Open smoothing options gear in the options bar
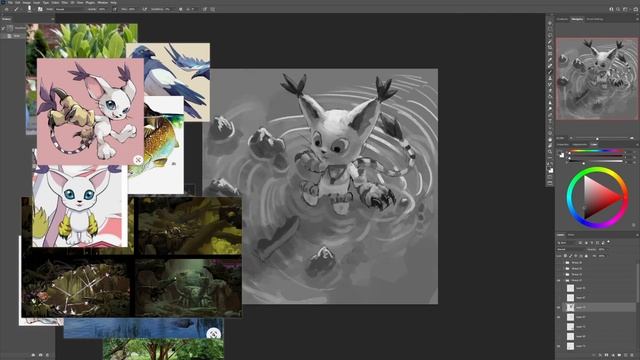Screen dimensions: 640x360 tap(180, 9)
